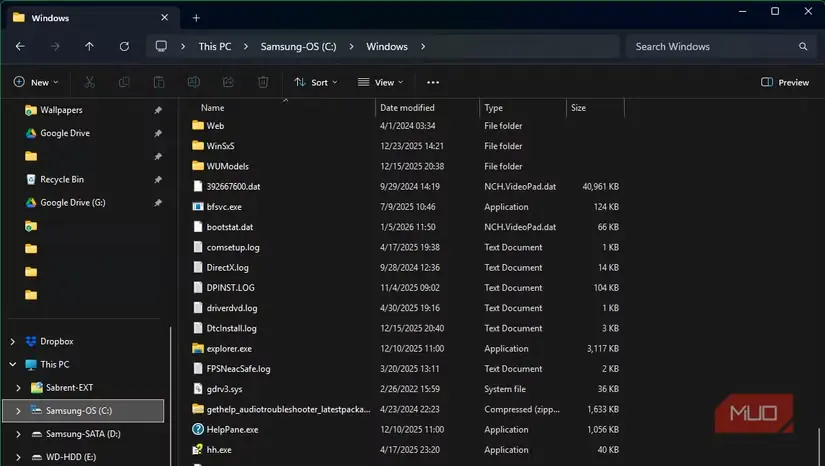Select the WUModels folder
Viewport: 825px width, 466px height.
click(x=227, y=166)
